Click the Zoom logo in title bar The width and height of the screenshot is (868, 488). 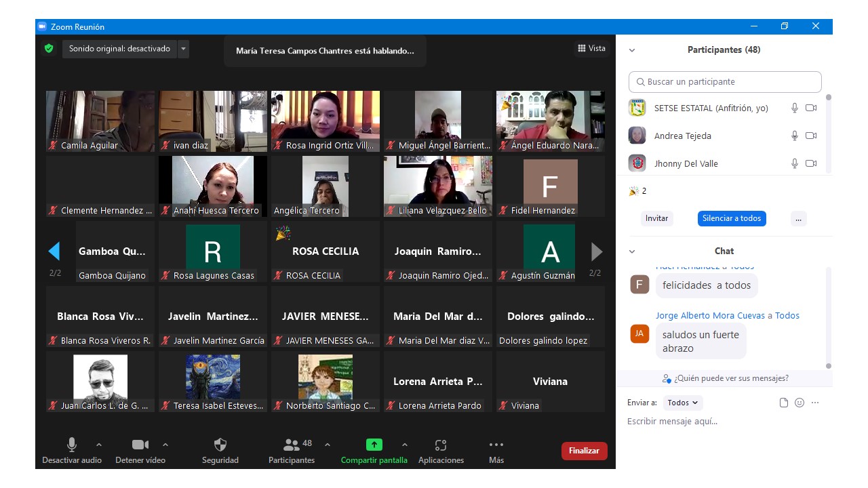(42, 26)
